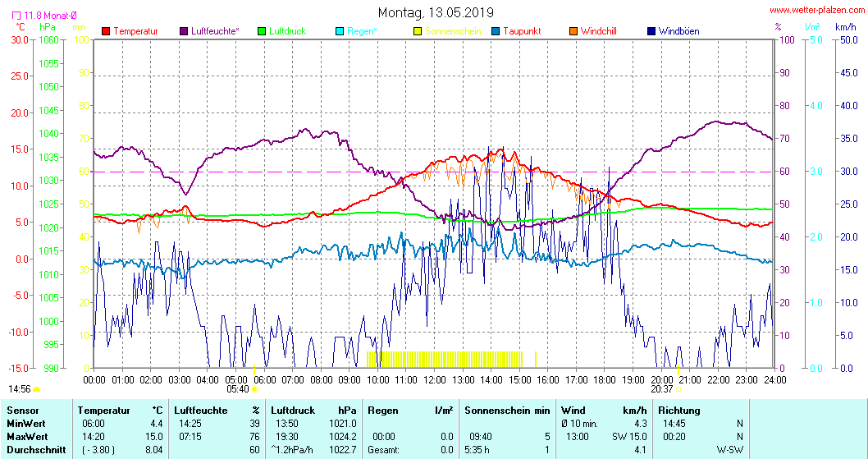Click the Sonnenschein legend label
The image size is (868, 459).
click(454, 31)
